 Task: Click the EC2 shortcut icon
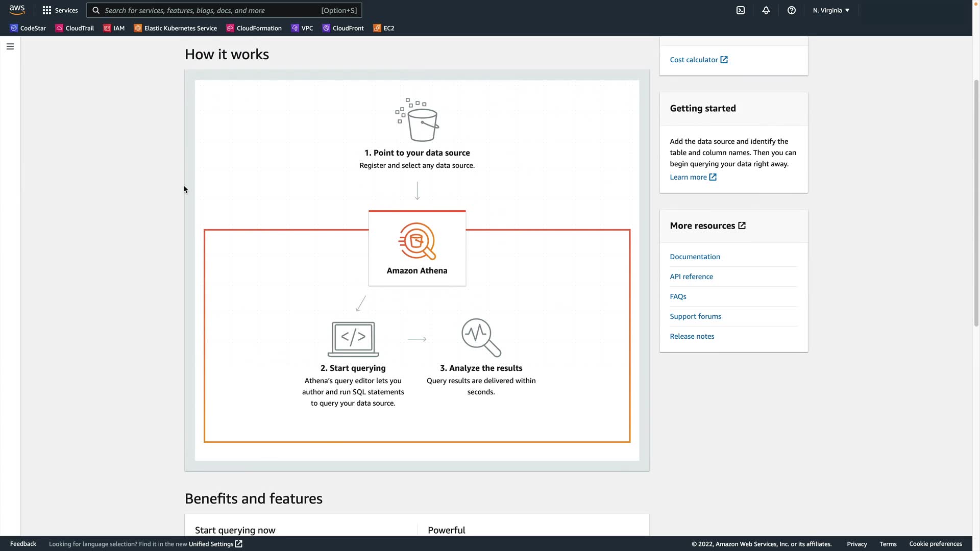coord(377,28)
